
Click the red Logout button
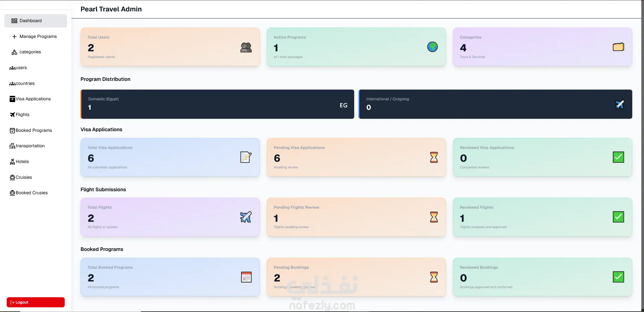click(36, 302)
